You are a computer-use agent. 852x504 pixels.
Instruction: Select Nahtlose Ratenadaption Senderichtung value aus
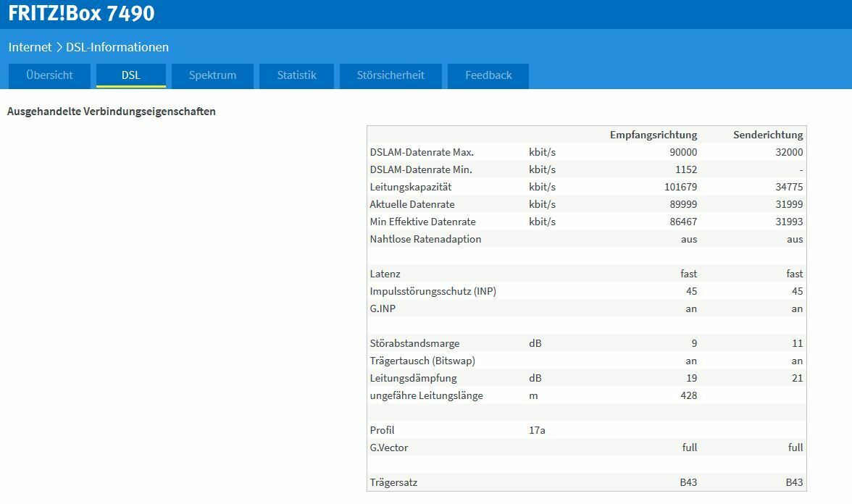click(795, 239)
